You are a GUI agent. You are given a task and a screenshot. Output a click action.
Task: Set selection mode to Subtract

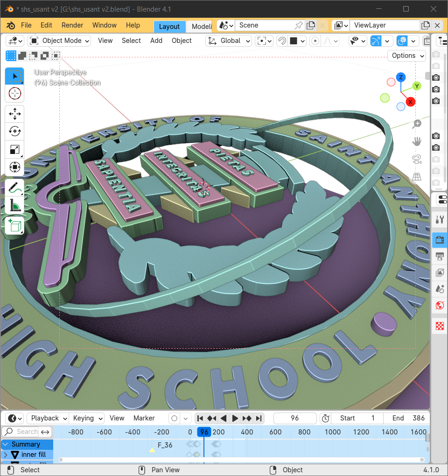point(34,56)
